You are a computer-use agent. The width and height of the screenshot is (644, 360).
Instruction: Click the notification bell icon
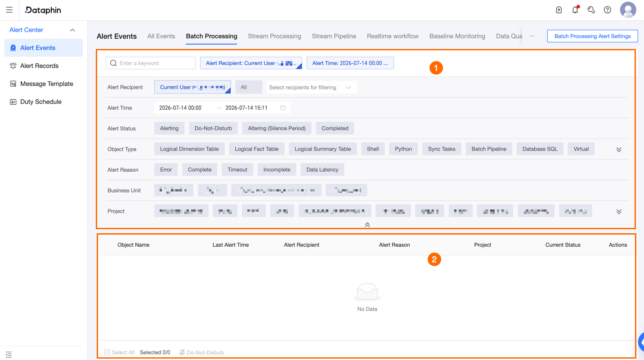point(575,10)
